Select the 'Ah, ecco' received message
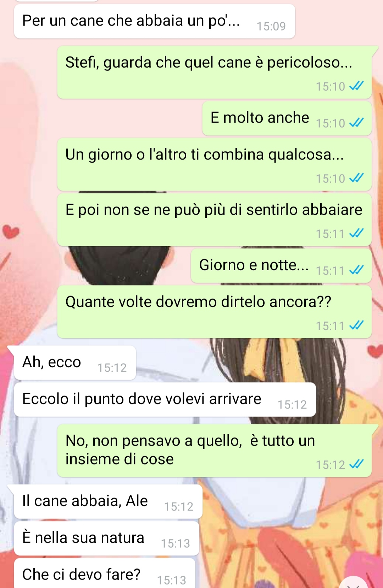This screenshot has height=588, width=383. 75,363
